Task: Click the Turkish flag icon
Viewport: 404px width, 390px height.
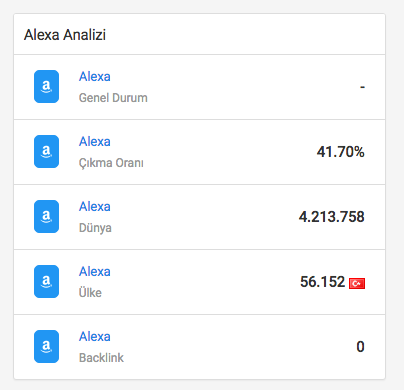Action: (x=357, y=283)
